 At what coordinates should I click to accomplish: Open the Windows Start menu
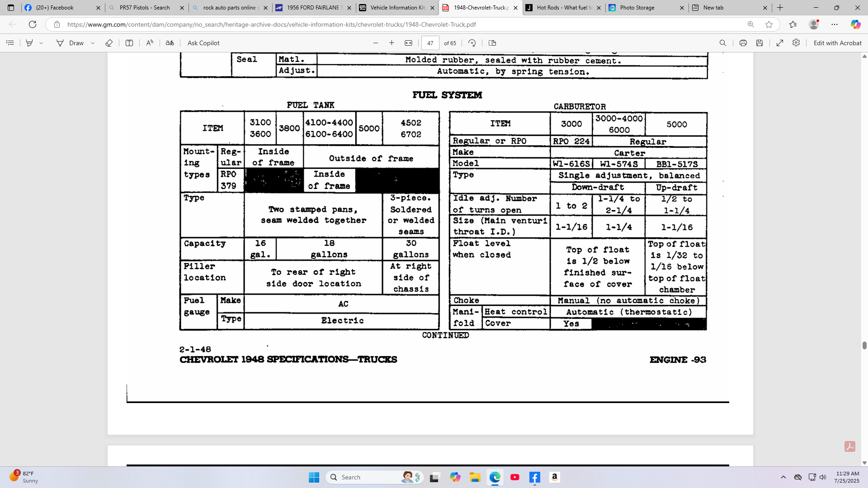314,477
